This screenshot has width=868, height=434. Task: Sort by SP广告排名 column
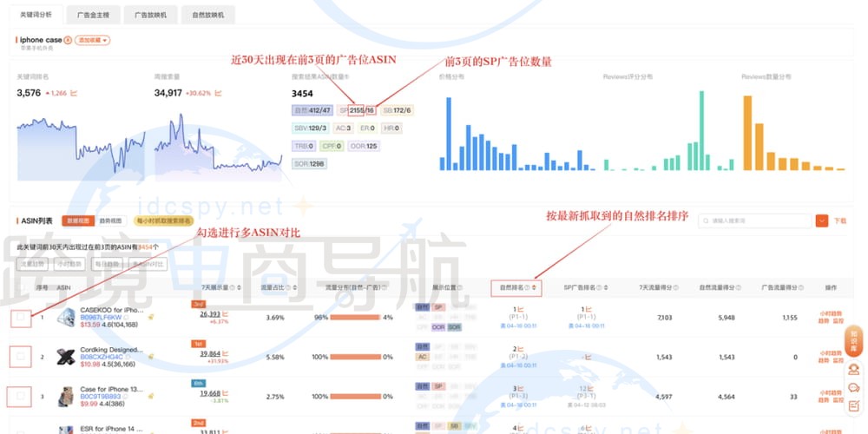(x=606, y=288)
